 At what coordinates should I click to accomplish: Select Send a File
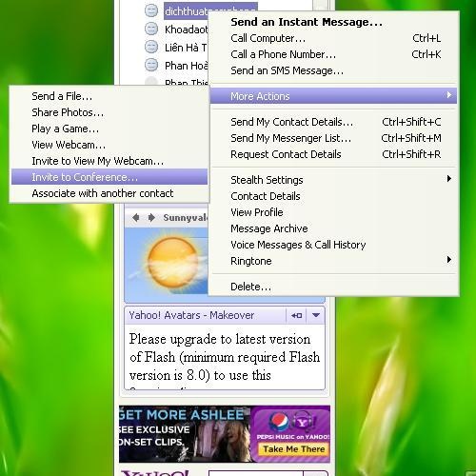[x=109, y=96]
